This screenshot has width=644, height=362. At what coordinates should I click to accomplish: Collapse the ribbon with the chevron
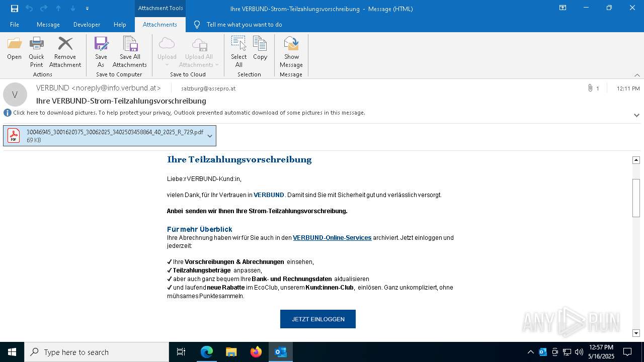(637, 75)
